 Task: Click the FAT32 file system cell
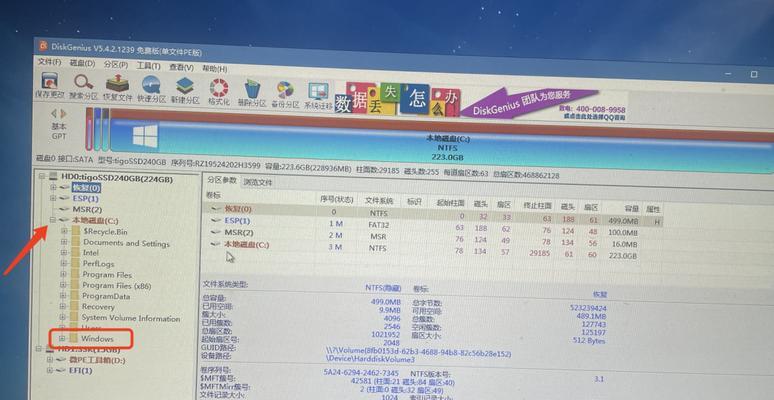(x=378, y=225)
